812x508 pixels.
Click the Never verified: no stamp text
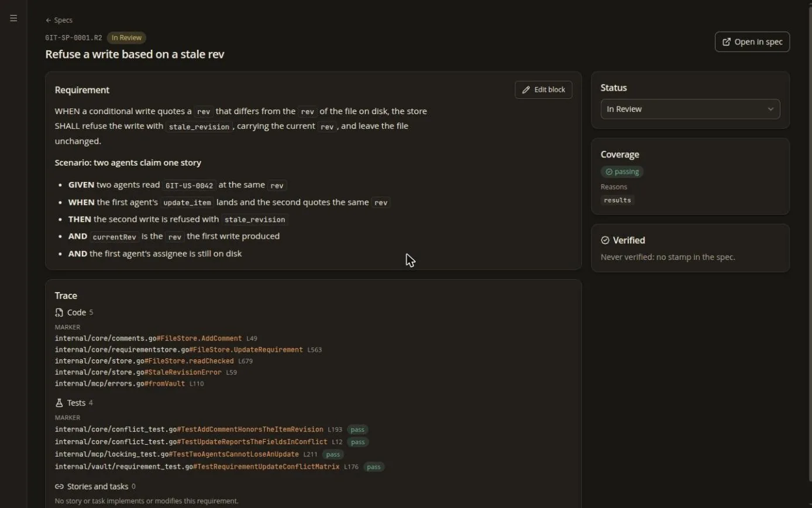coord(668,257)
